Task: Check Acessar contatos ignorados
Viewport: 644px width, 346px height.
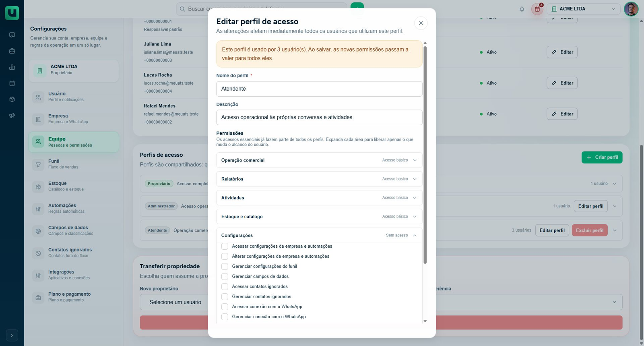Action: click(225, 286)
